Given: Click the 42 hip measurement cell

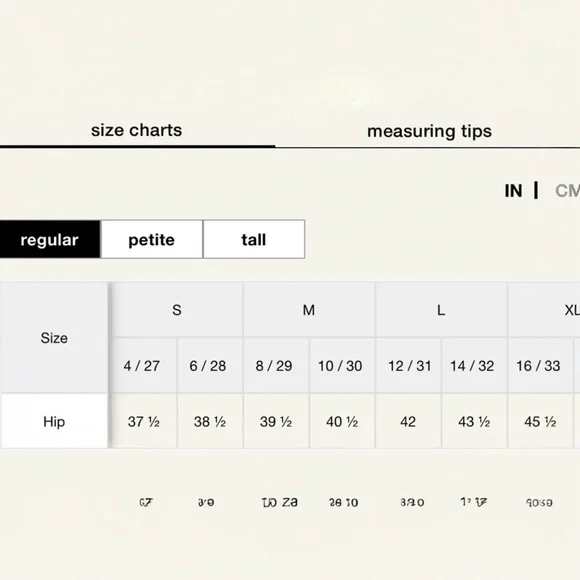Looking at the screenshot, I should point(408,421).
